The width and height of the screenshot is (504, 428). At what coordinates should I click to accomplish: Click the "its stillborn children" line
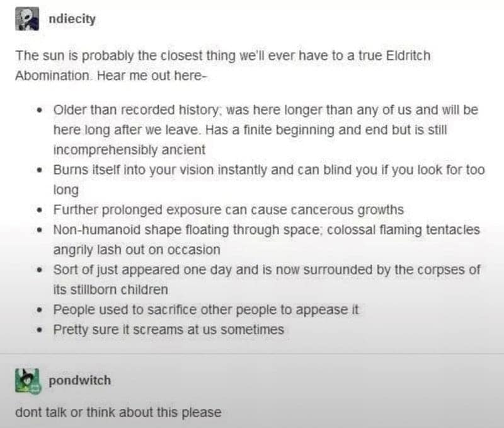pyautogui.click(x=110, y=290)
